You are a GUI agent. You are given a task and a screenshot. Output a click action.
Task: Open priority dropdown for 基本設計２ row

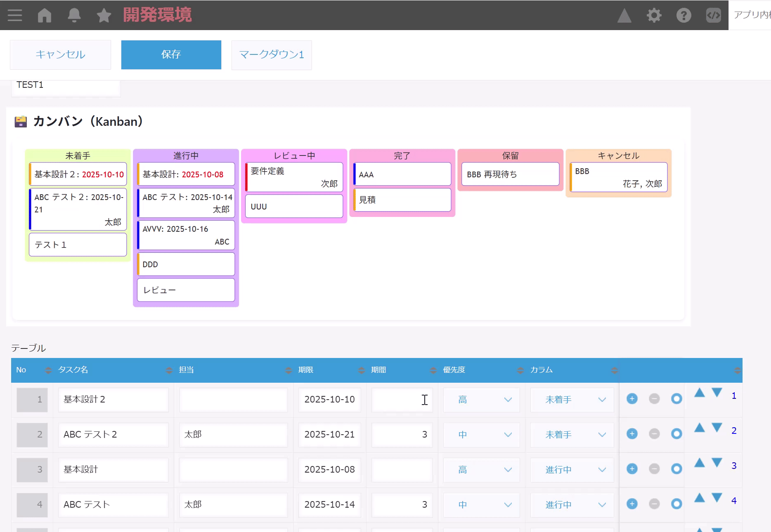pyautogui.click(x=481, y=400)
